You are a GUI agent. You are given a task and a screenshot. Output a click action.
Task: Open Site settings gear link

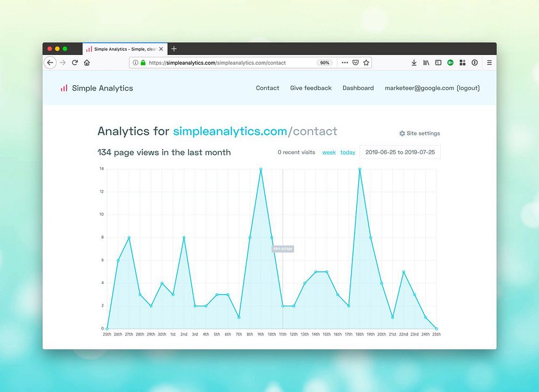[x=419, y=133]
